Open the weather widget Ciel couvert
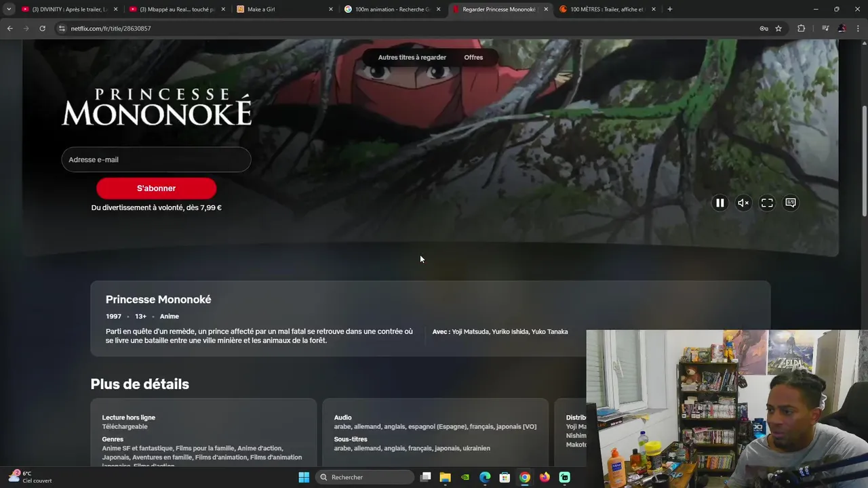The width and height of the screenshot is (868, 488). 31,477
